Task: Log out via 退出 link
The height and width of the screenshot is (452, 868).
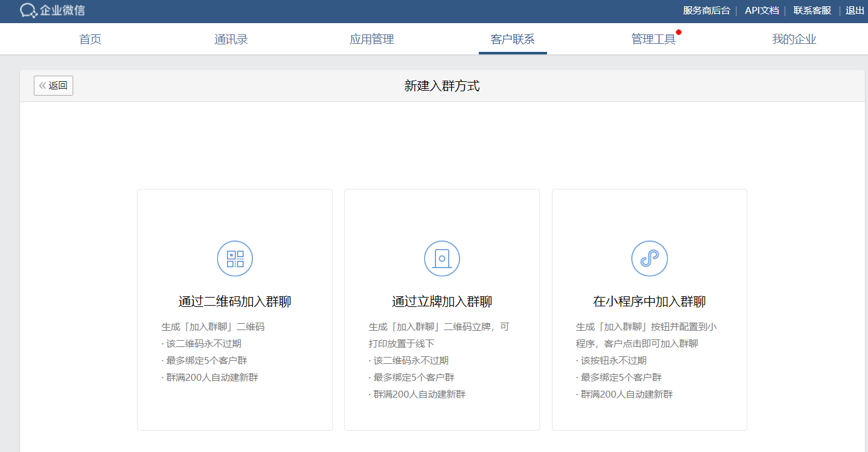Action: click(x=855, y=10)
